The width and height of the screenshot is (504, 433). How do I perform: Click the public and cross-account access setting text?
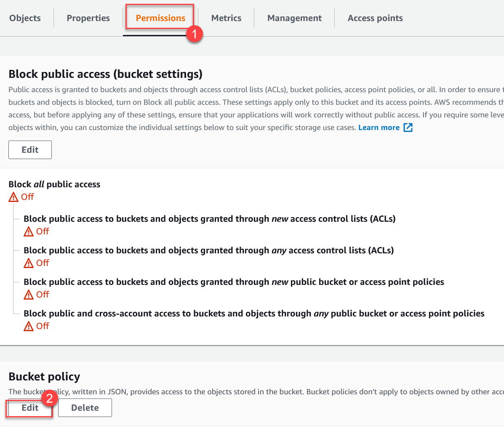pyautogui.click(x=254, y=313)
